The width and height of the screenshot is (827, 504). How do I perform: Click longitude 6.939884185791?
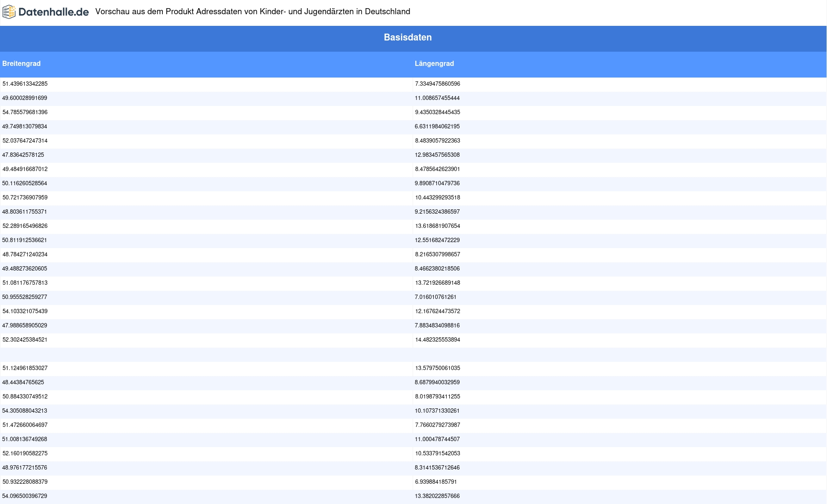coord(435,482)
